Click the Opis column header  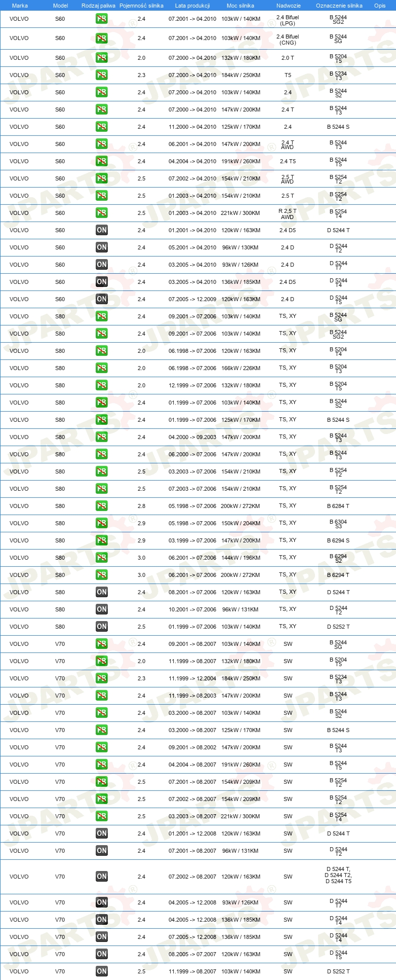(380, 6)
